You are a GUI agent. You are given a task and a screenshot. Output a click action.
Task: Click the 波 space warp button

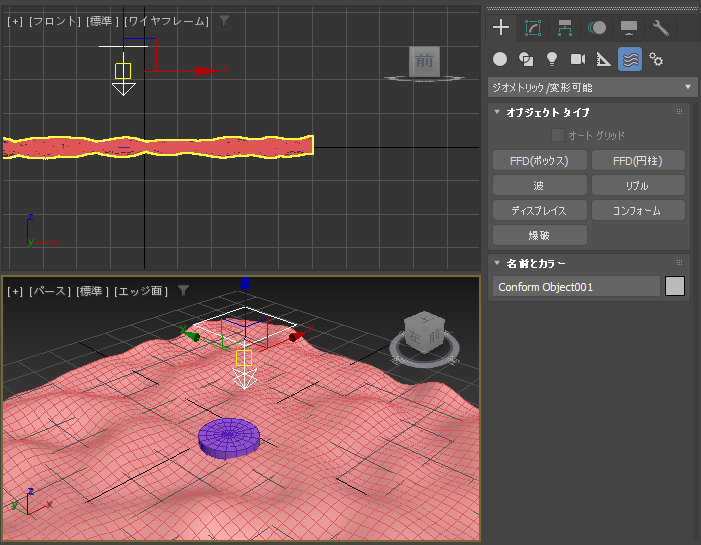coord(540,186)
